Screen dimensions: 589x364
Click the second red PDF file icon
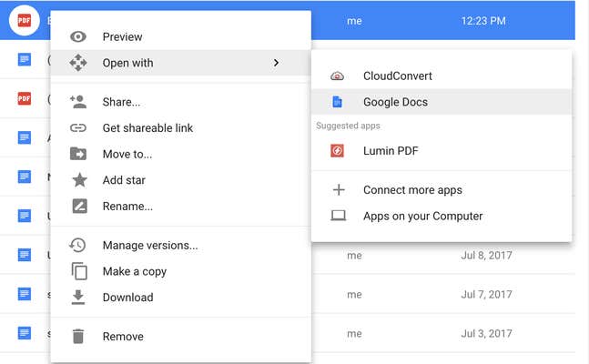click(x=25, y=99)
